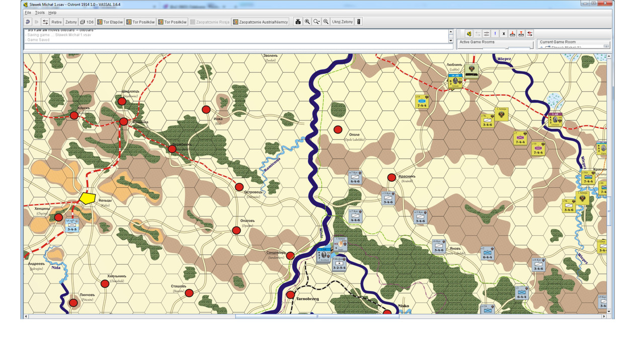Click the greyed arrows icon in server panel
Viewport: 644px width, 357px height.
point(477,34)
